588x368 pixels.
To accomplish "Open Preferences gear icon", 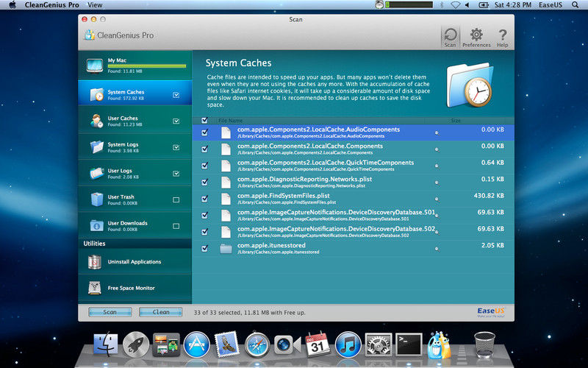I will (x=476, y=38).
